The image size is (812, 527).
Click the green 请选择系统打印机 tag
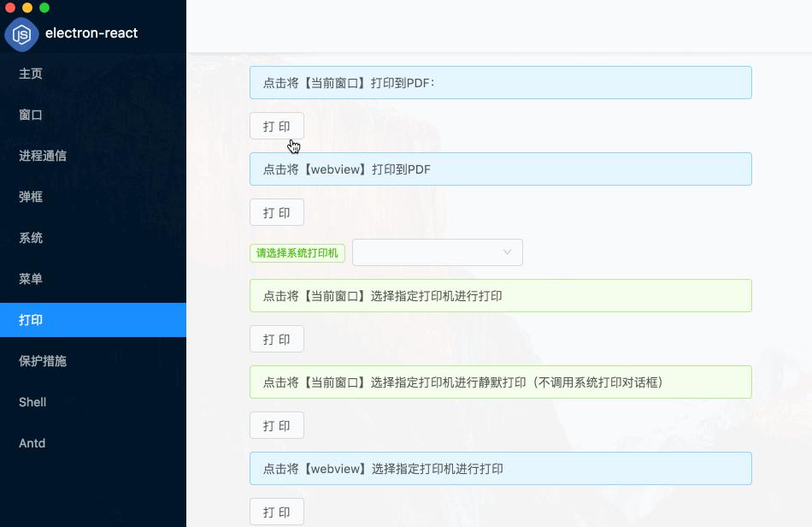point(297,253)
